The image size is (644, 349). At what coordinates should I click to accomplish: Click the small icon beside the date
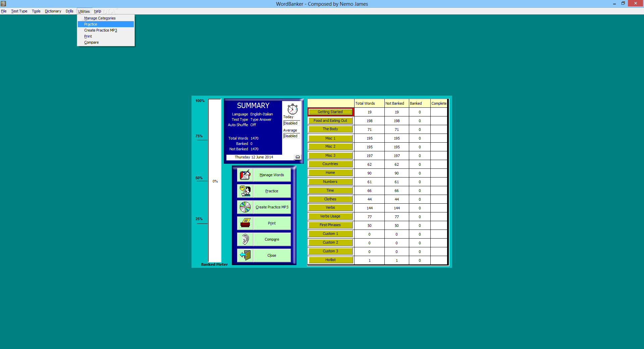(298, 157)
